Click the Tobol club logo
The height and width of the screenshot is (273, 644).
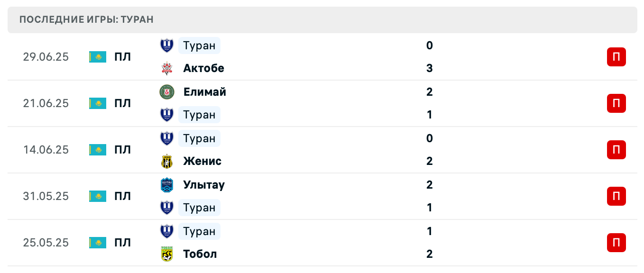[x=167, y=254]
